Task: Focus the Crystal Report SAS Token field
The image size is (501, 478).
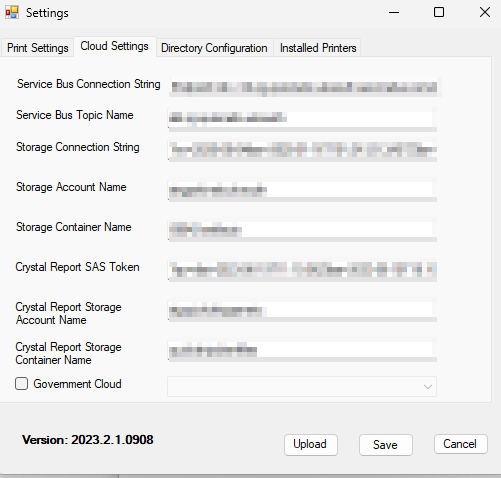Action: tap(302, 270)
